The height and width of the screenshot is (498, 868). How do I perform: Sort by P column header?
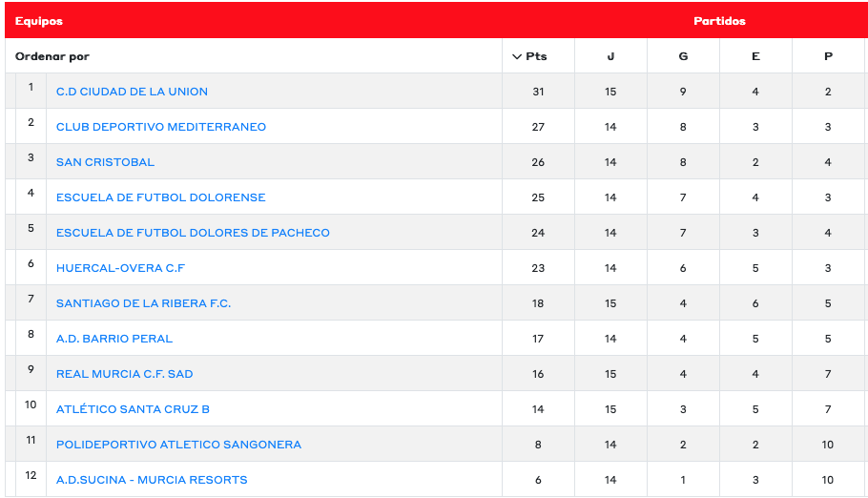(x=828, y=56)
